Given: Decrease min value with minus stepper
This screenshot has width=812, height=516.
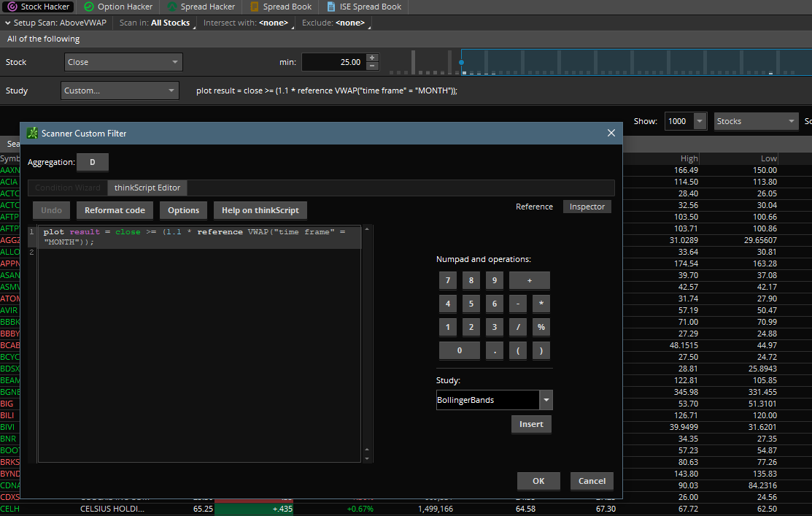Looking at the screenshot, I should pos(372,66).
